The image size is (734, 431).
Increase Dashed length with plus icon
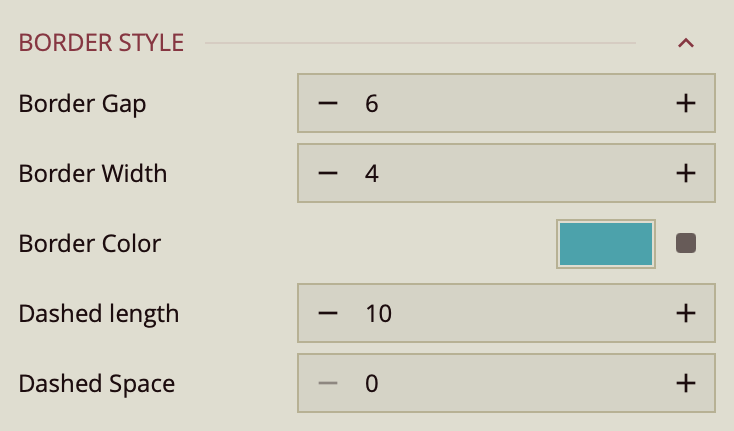(685, 313)
